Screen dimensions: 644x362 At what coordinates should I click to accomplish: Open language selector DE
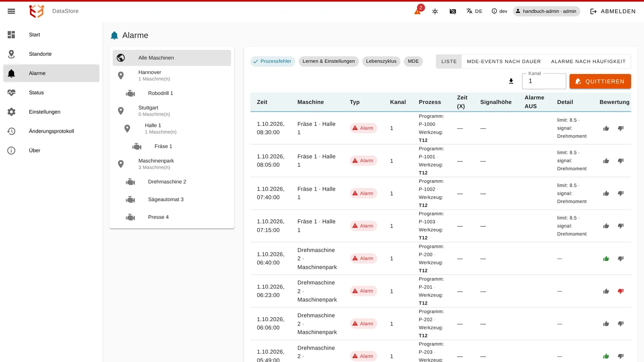475,11
